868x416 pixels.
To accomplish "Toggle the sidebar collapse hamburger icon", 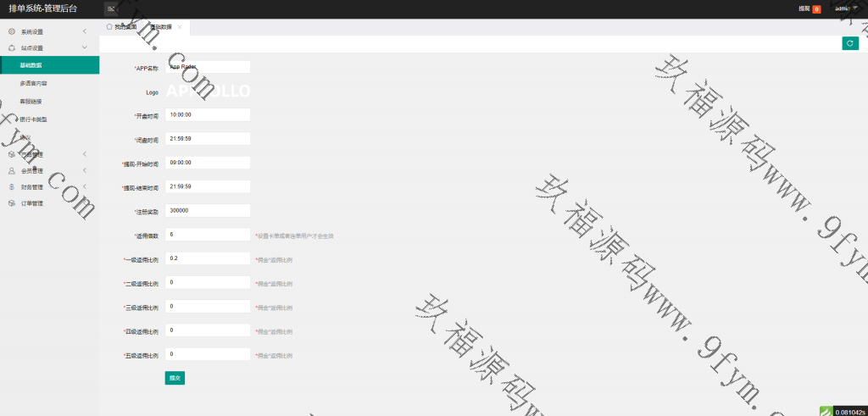I will [110, 8].
